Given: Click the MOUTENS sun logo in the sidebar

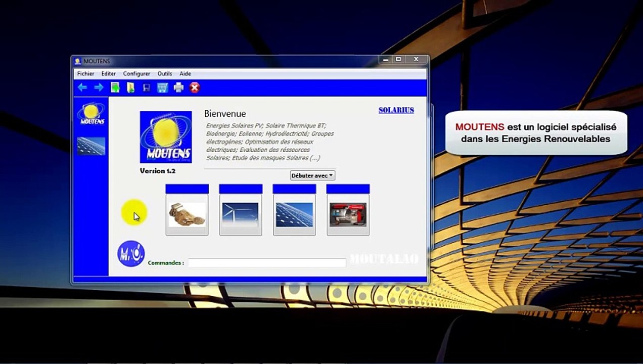Looking at the screenshot, I should tap(91, 114).
